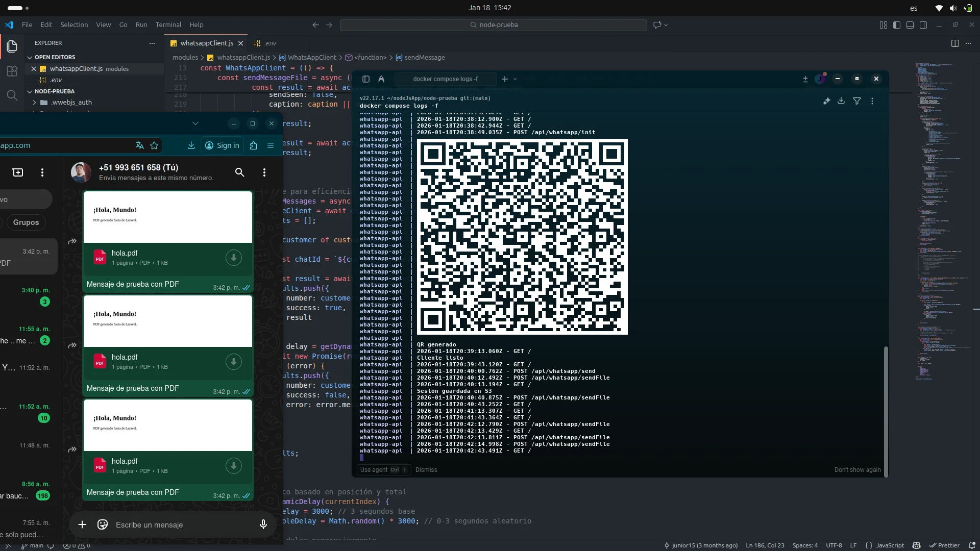This screenshot has height=551, width=980.
Task: Search within the WhatsApp conversation
Action: 239,172
